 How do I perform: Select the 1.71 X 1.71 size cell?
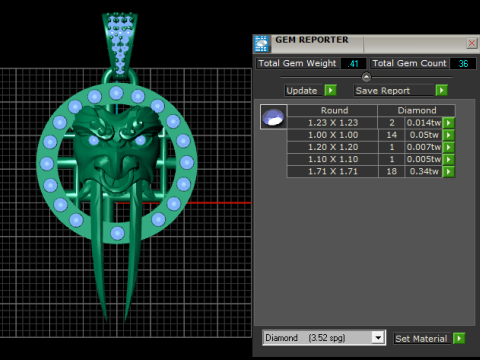[332, 172]
